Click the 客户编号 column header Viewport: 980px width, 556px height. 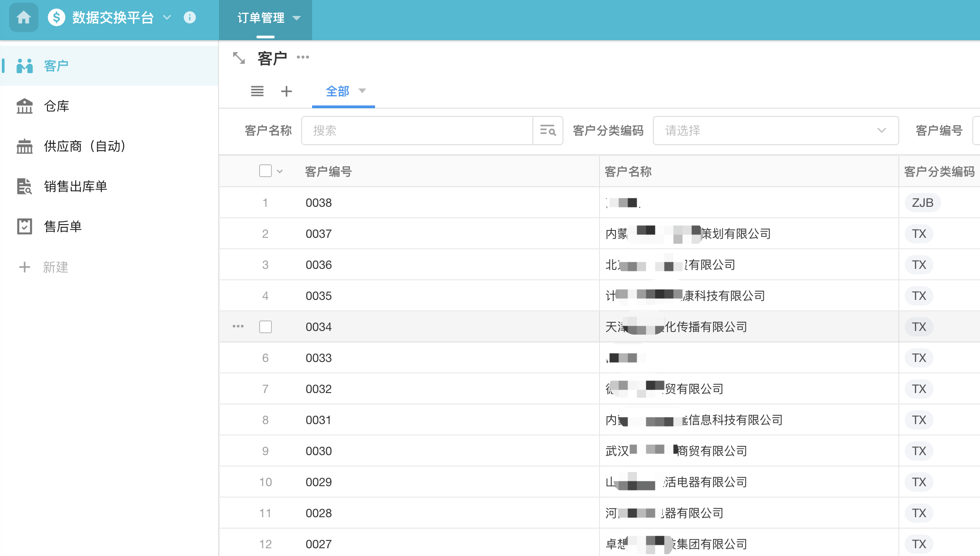click(x=328, y=172)
